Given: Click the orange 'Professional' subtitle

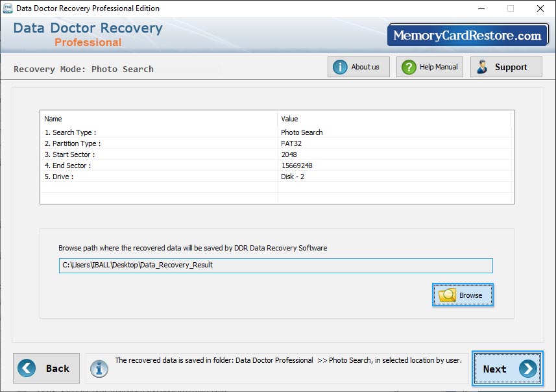Looking at the screenshot, I should coord(88,42).
